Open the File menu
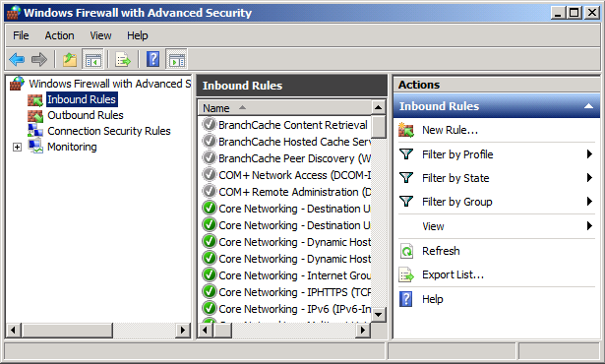The image size is (605, 364). (21, 35)
